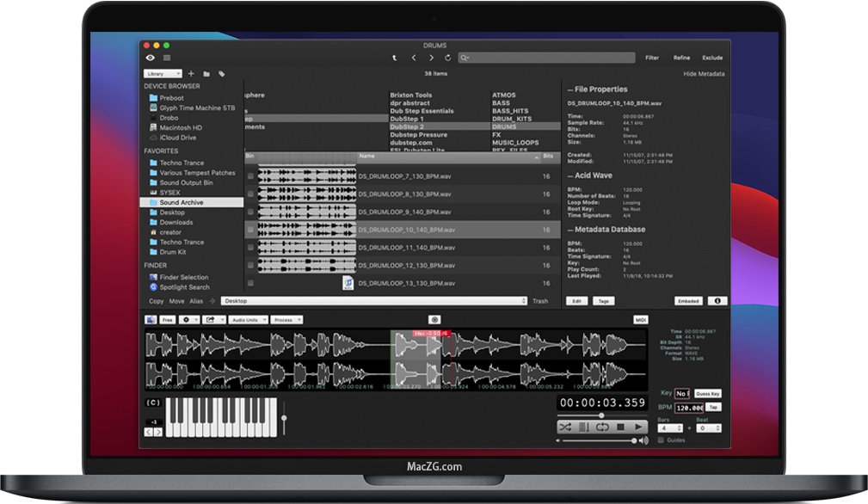The image size is (868, 504).
Task: Click the tag icon in the top toolbar
Action: tap(222, 73)
